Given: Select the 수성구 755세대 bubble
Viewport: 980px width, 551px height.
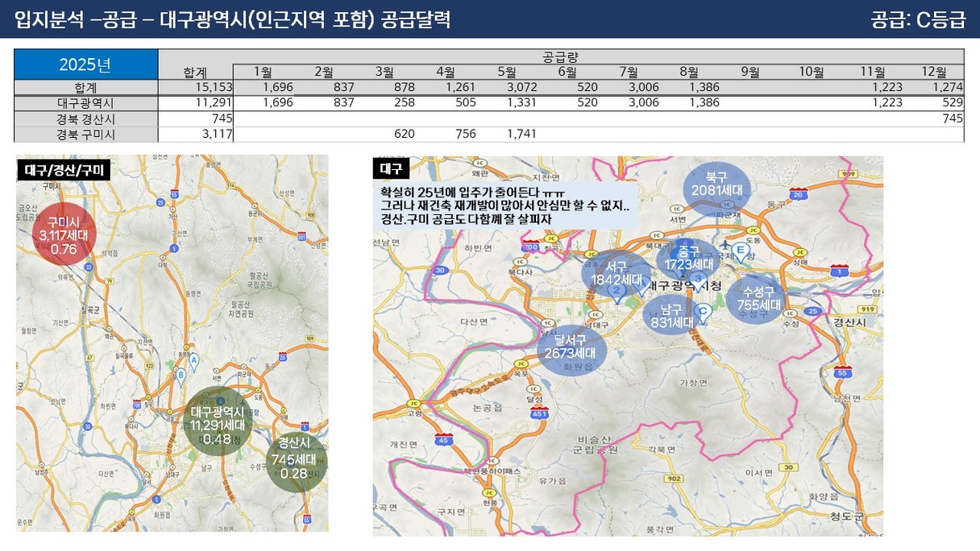Looking at the screenshot, I should pos(758,299).
